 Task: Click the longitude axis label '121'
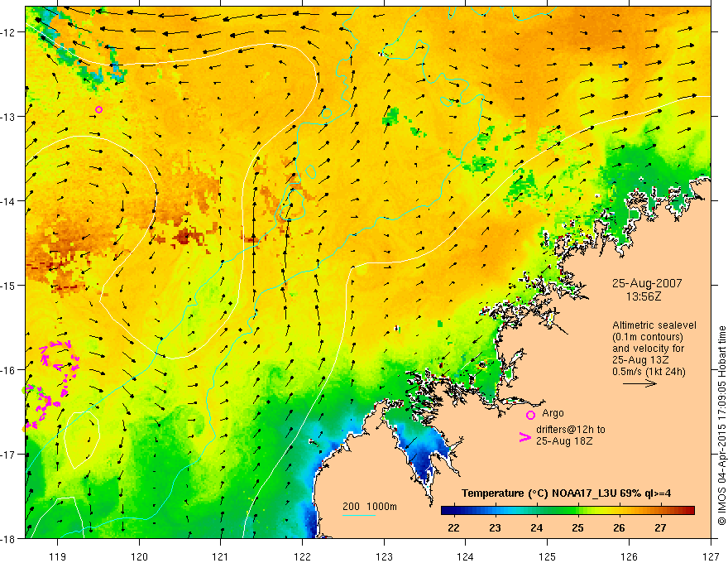click(221, 556)
